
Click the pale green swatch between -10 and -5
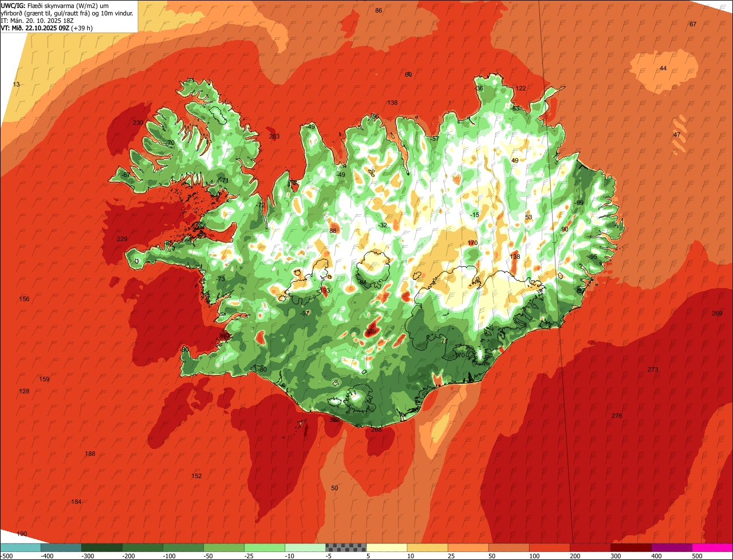click(x=305, y=547)
